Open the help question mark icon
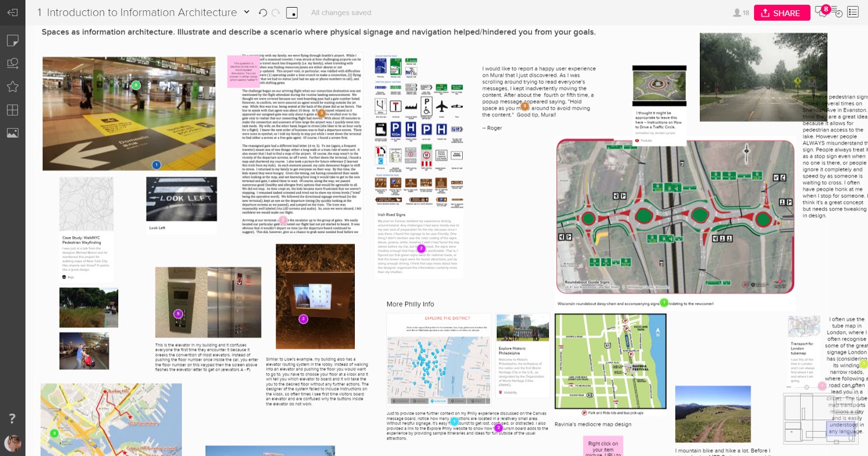Screen dimensions: 868x456 (12, 419)
